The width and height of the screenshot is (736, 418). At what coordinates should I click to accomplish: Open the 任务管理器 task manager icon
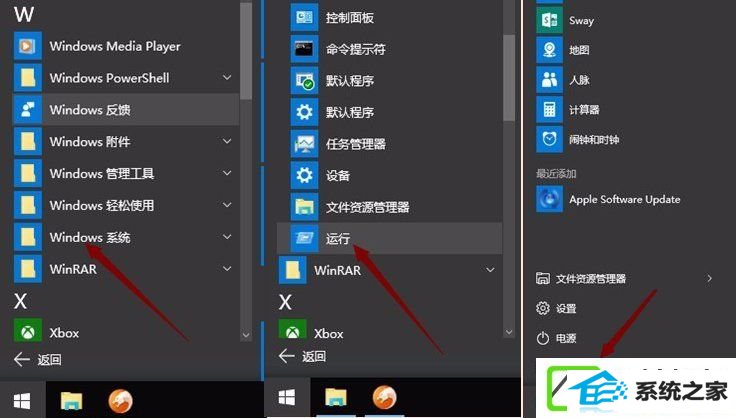click(304, 144)
